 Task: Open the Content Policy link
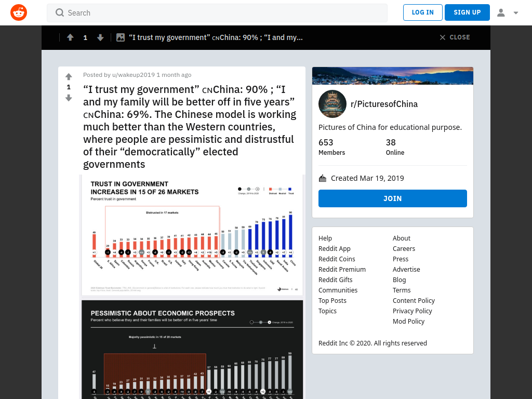414,301
